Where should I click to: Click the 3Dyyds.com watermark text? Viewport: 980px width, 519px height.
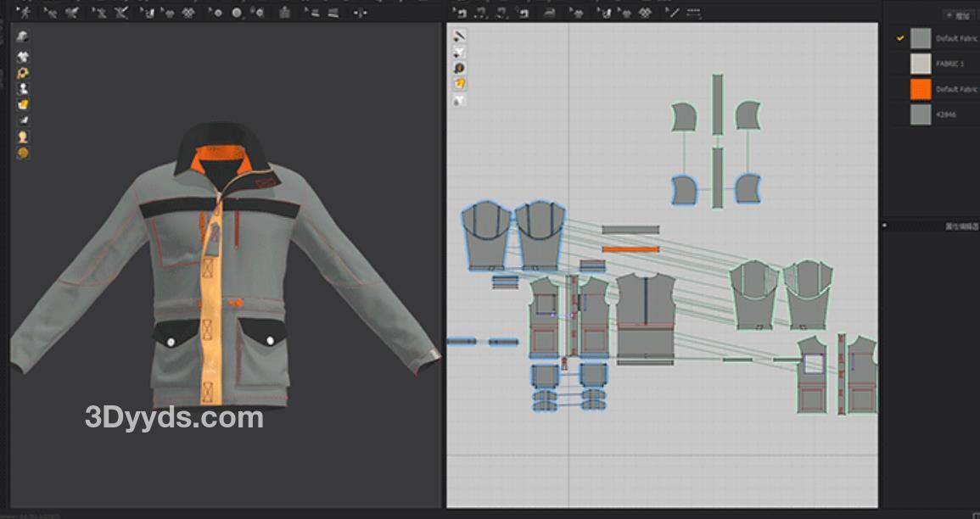point(174,417)
